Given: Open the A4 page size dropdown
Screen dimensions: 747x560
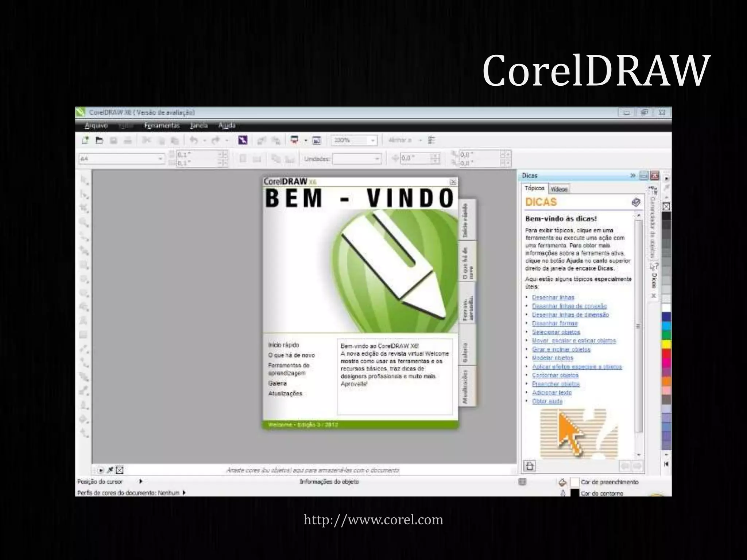Looking at the screenshot, I should (x=160, y=159).
